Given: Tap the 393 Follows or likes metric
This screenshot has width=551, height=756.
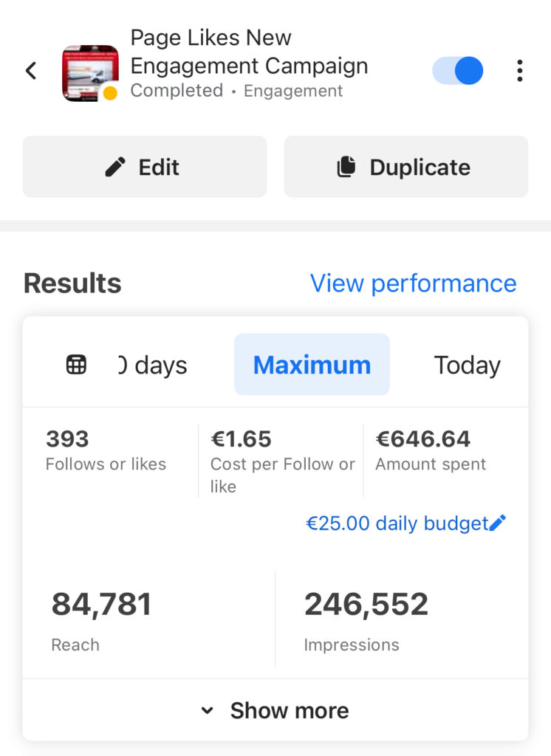Looking at the screenshot, I should tap(106, 450).
